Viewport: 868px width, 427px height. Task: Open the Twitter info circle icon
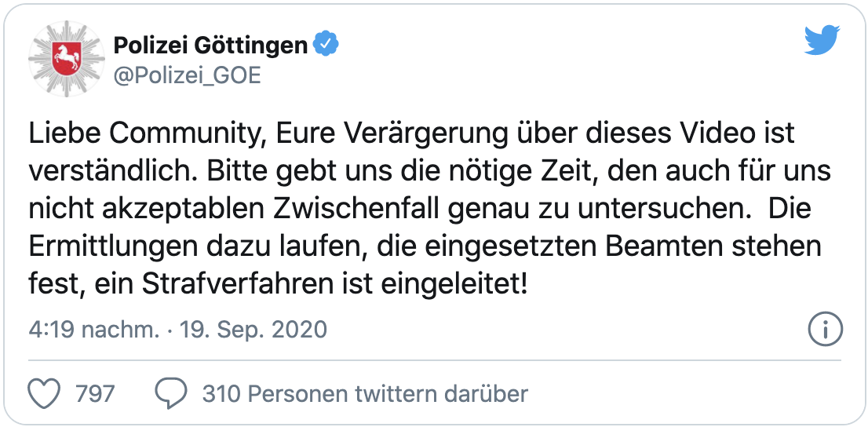[826, 330]
